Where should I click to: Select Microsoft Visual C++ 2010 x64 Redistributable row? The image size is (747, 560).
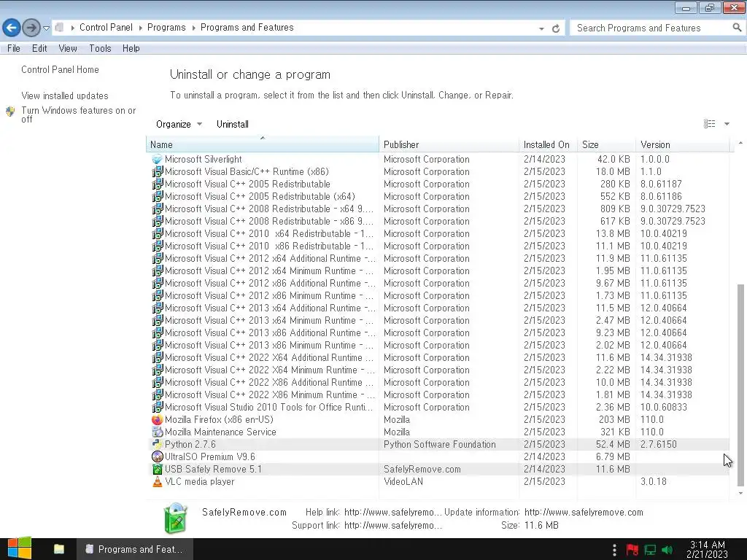[438, 233]
